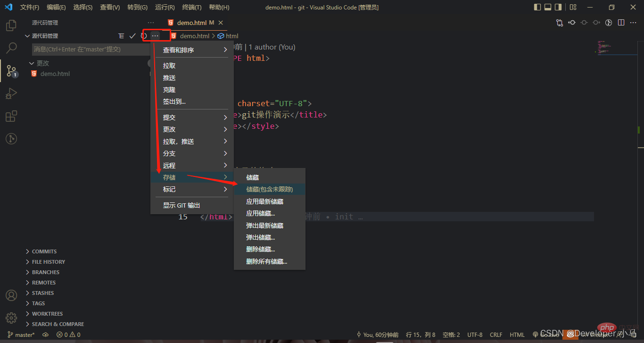The width and height of the screenshot is (644, 343).
Task: Expand the COMMITS section
Action: click(44, 251)
